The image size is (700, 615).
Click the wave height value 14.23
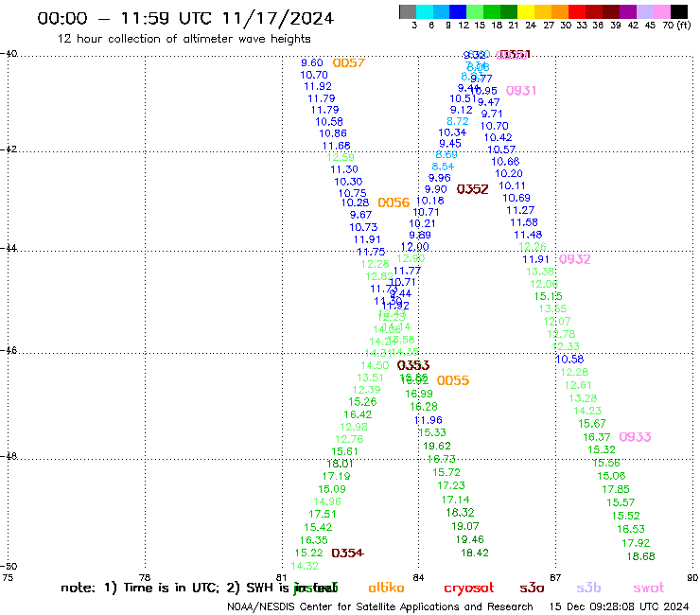click(587, 411)
